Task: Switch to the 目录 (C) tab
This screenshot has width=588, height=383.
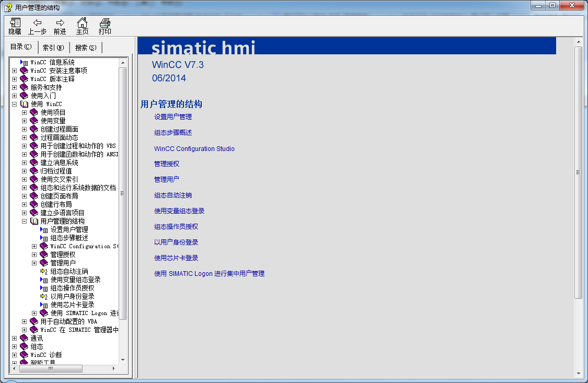Action: [21, 47]
